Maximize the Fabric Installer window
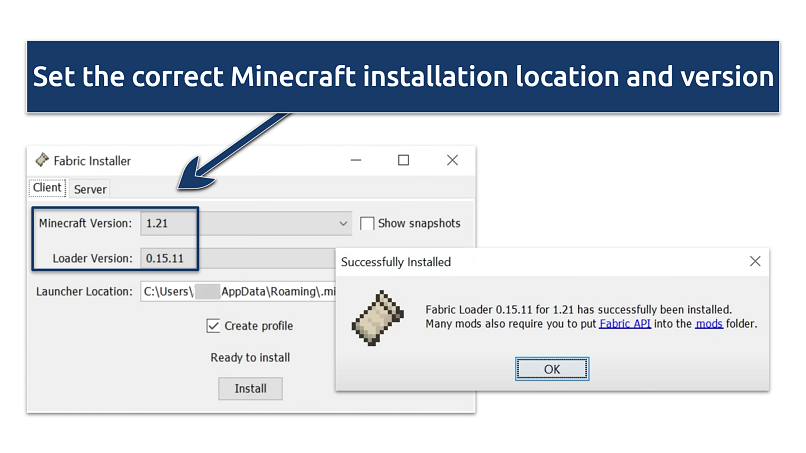806x453 pixels. pos(403,160)
